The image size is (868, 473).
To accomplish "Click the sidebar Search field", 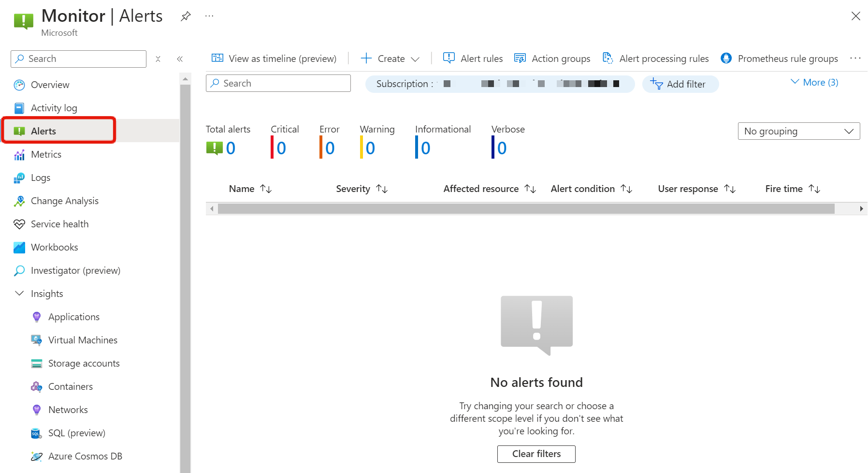I will [x=78, y=59].
